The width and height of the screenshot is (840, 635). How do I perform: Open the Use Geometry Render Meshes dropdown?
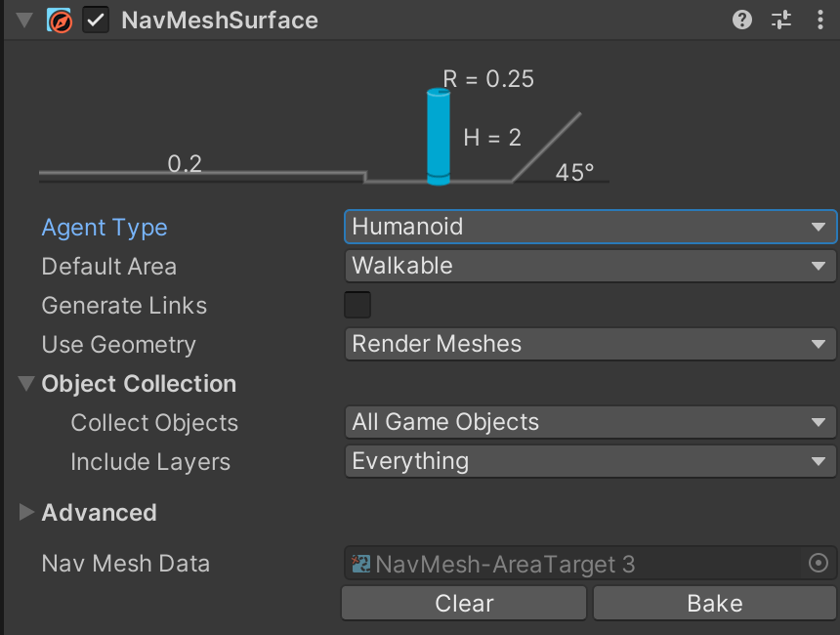pyautogui.click(x=590, y=344)
